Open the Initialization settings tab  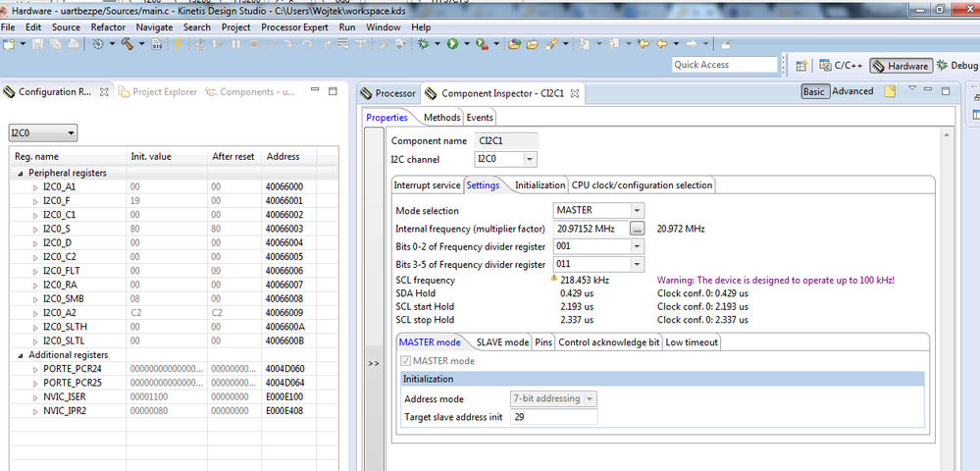pyautogui.click(x=541, y=185)
